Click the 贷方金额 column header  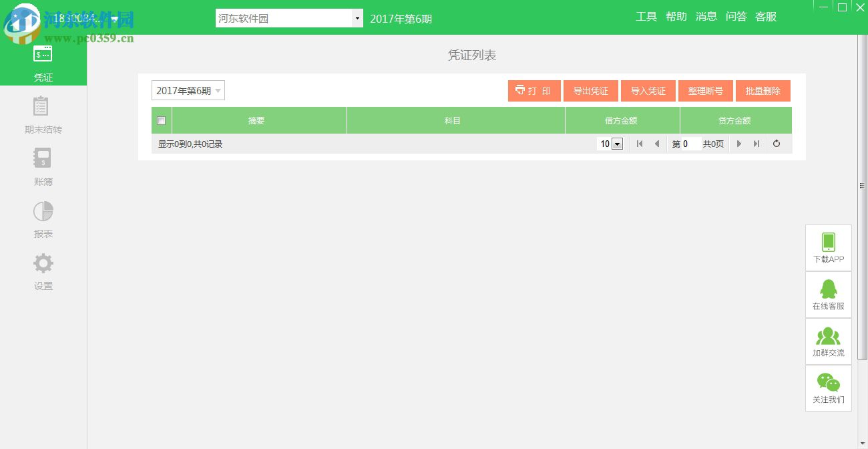(x=736, y=121)
